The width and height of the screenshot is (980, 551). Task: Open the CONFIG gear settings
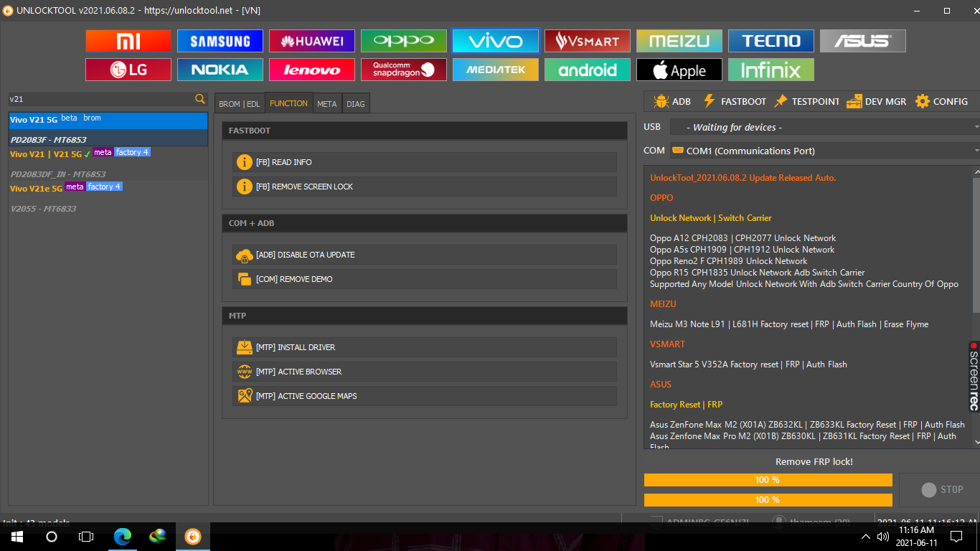[941, 101]
